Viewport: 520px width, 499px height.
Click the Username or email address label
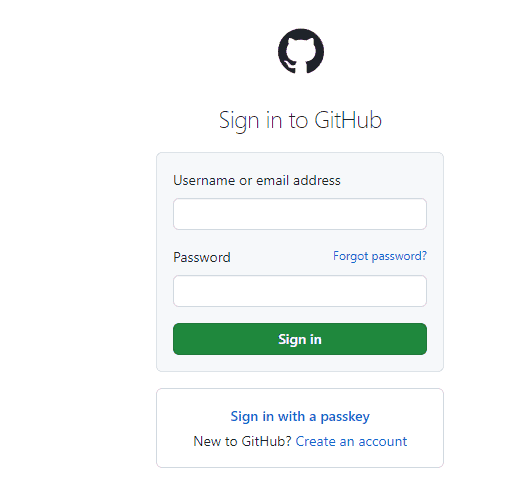pyautogui.click(x=257, y=180)
